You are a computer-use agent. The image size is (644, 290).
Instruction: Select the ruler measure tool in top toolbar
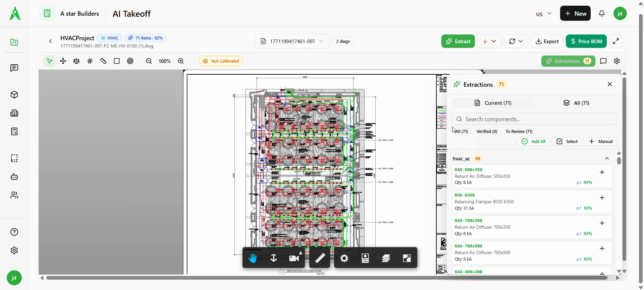[x=103, y=61]
